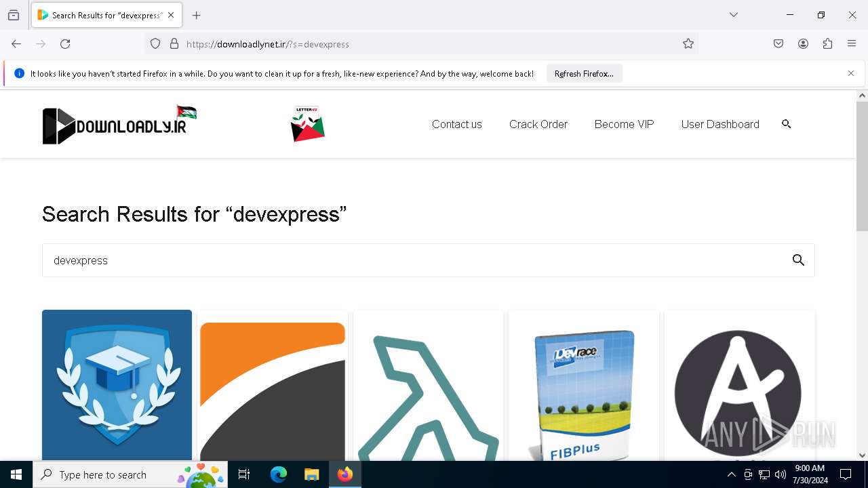Expand the list all tabs dropdown
The image size is (868, 488).
[734, 15]
